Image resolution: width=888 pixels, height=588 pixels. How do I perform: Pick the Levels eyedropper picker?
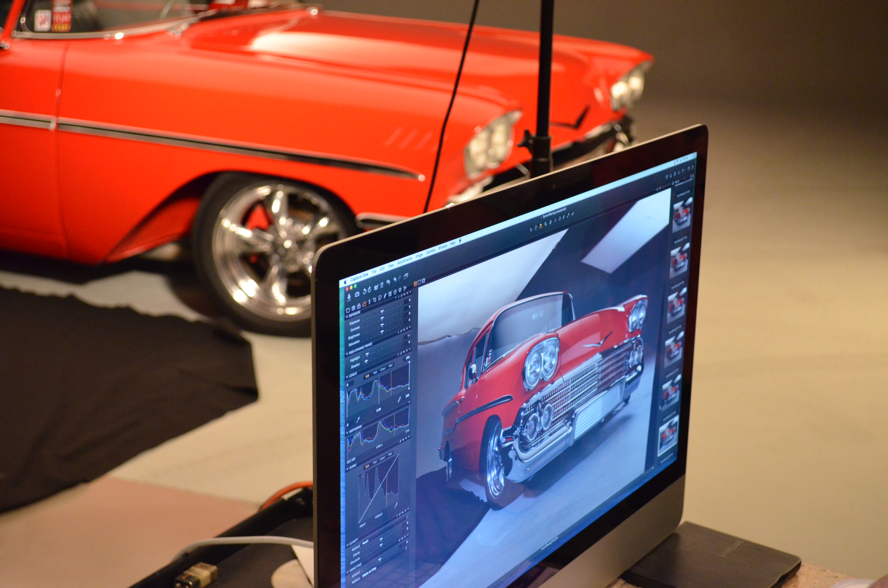(x=399, y=399)
